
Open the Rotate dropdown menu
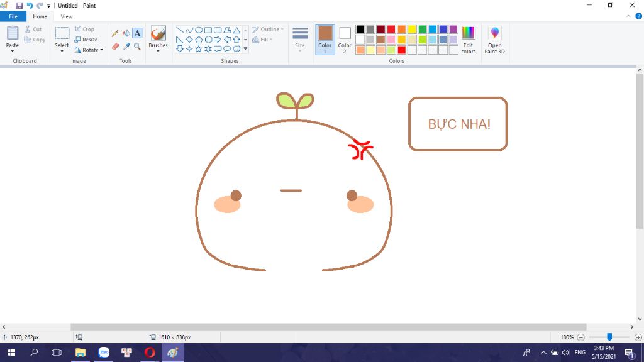pyautogui.click(x=89, y=50)
